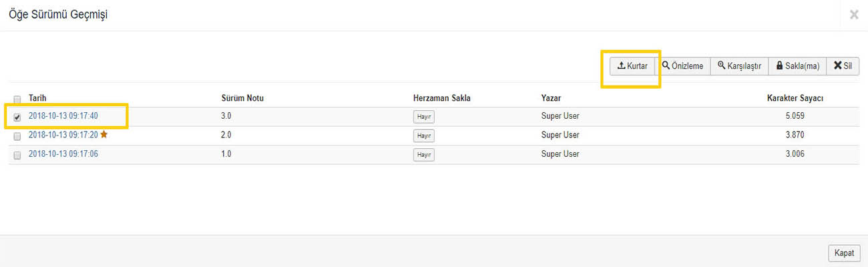
Task: Dismiss dialog using the X icon
Action: (854, 15)
